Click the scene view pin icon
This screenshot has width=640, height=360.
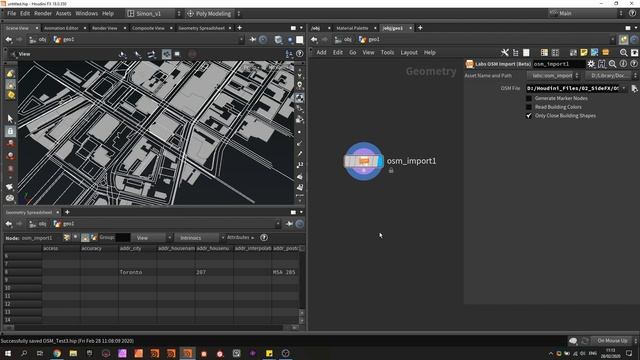coord(253,40)
